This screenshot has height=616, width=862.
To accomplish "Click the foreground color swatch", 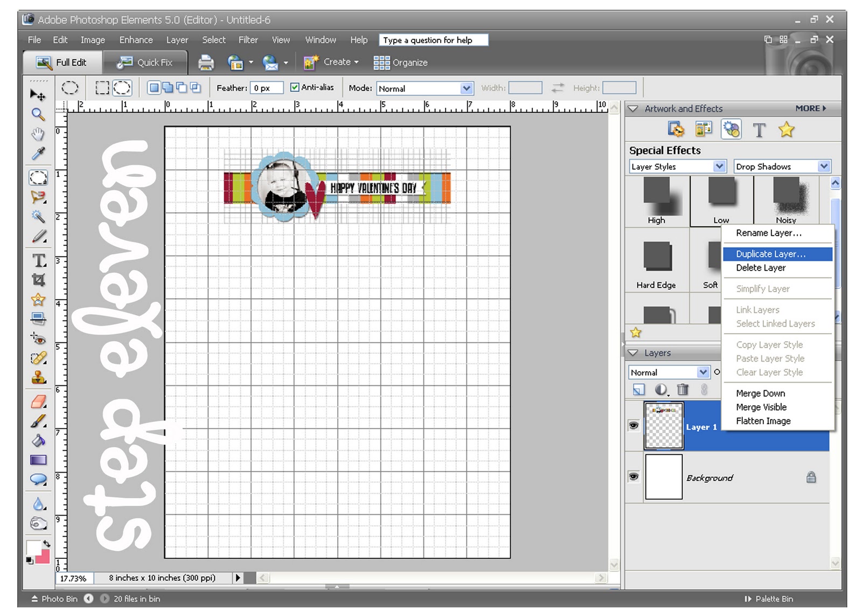I will tap(33, 548).
